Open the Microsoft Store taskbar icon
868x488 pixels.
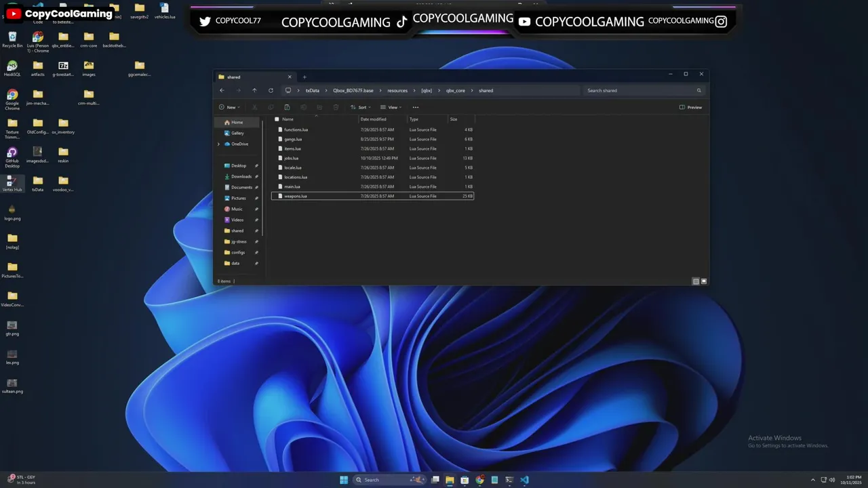(465, 480)
